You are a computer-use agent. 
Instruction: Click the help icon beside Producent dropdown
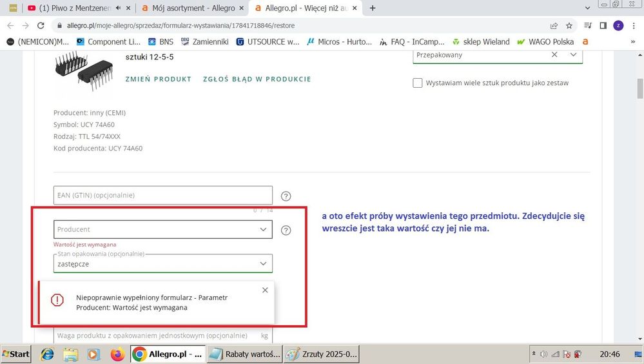pos(286,230)
